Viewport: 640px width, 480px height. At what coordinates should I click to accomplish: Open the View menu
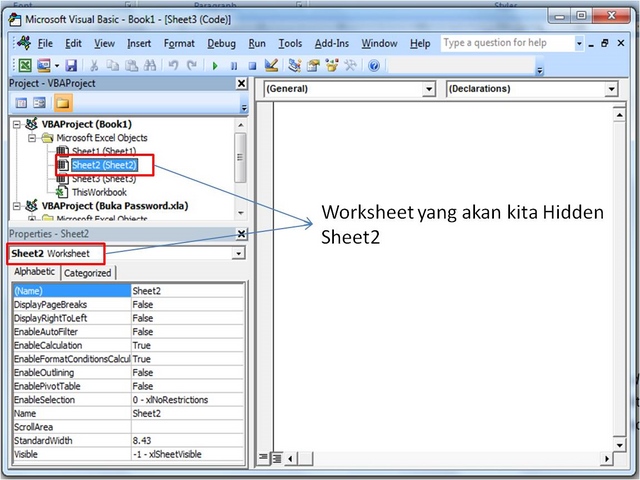pos(104,43)
